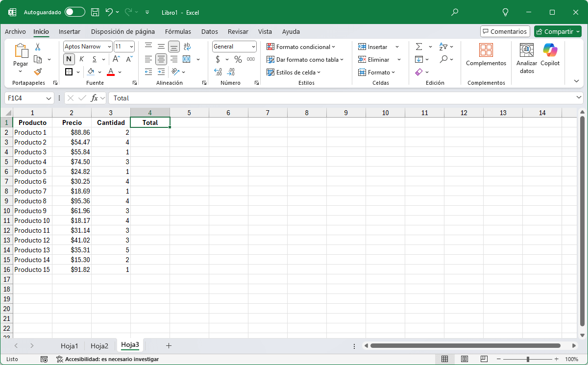Increase decimal places

(x=218, y=72)
